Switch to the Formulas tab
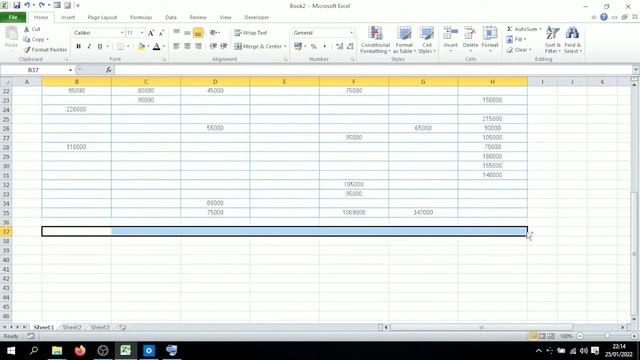Image resolution: width=640 pixels, height=360 pixels. pyautogui.click(x=141, y=18)
